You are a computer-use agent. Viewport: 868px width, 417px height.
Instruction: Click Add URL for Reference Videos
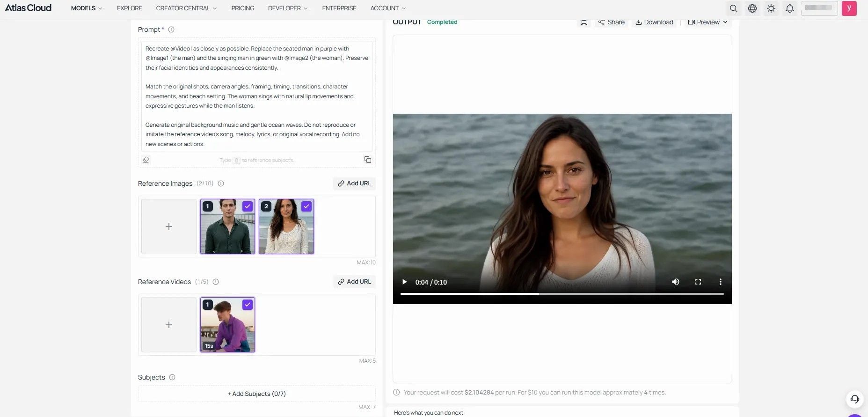click(x=354, y=282)
